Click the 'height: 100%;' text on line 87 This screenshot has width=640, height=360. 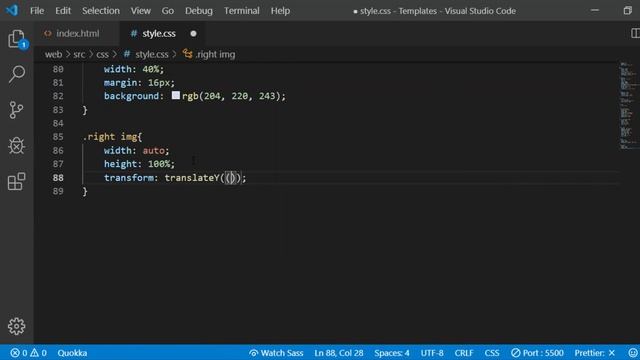[139, 164]
